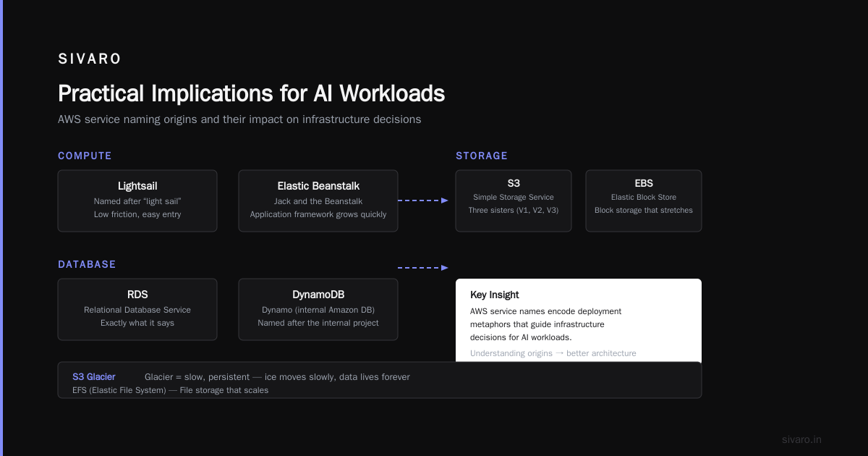Click 'Application framework grows quickly' text

(x=318, y=214)
